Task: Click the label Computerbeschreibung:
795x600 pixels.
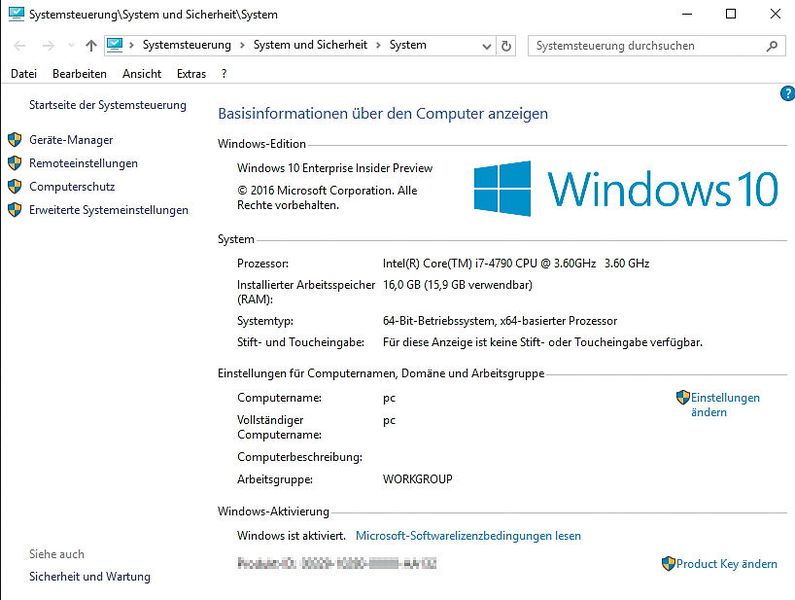Action: pos(300,457)
